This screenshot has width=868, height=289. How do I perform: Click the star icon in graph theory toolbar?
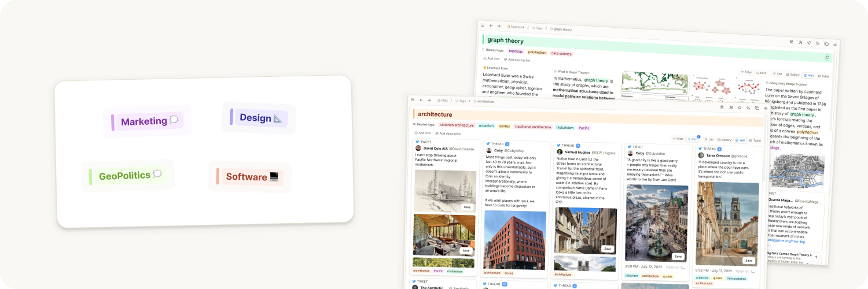coord(791,42)
